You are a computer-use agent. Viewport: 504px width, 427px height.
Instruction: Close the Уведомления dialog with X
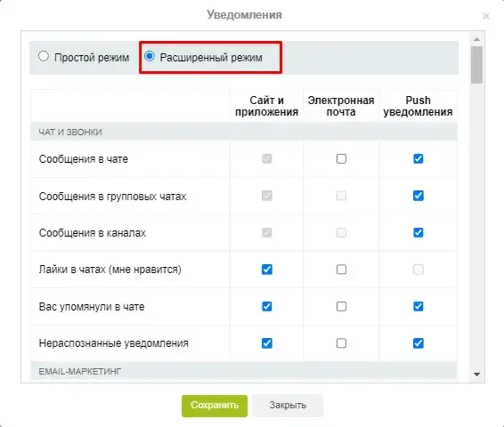(x=485, y=16)
